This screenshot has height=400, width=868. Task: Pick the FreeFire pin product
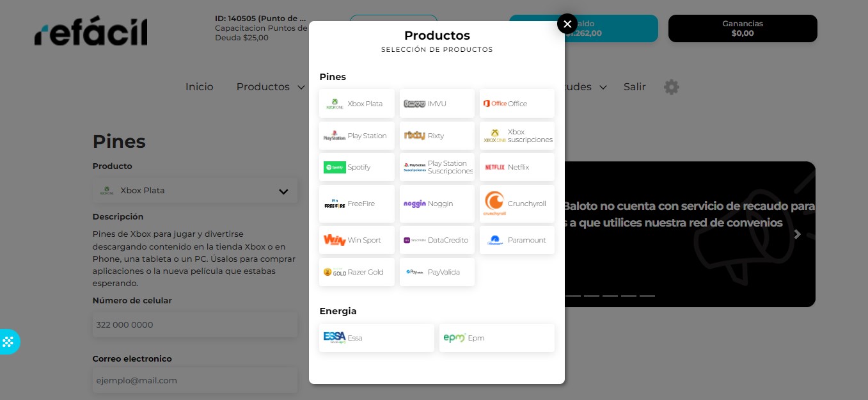[357, 204]
